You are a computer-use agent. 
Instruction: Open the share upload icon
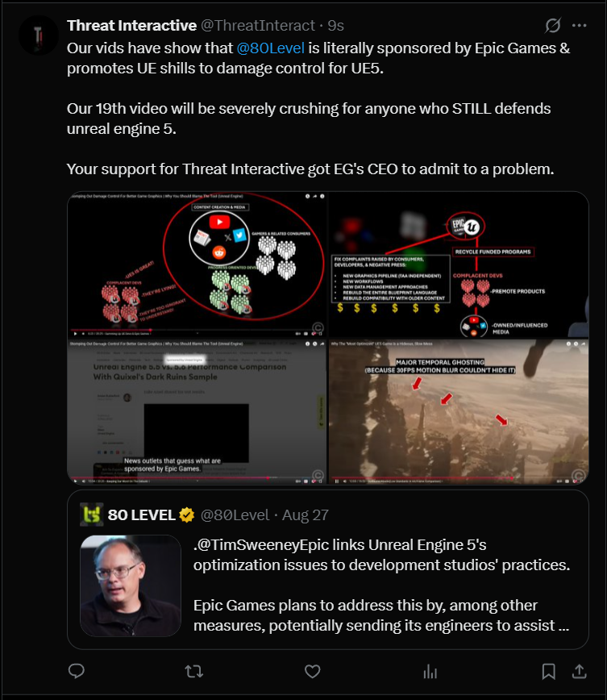coord(579,671)
